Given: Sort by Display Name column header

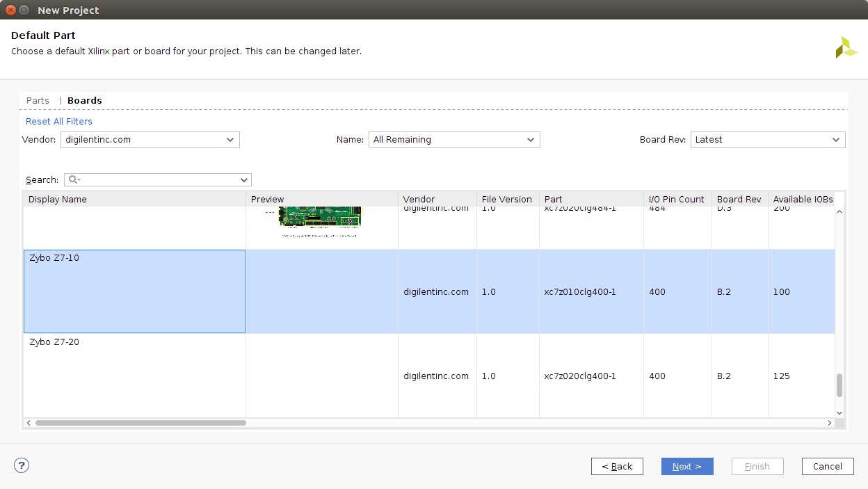Looking at the screenshot, I should tap(134, 200).
